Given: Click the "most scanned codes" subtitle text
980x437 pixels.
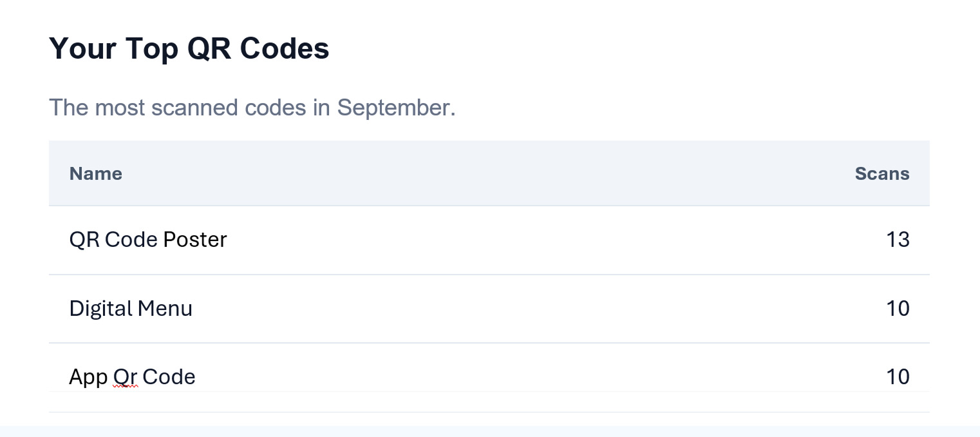Looking at the screenshot, I should click(x=252, y=107).
